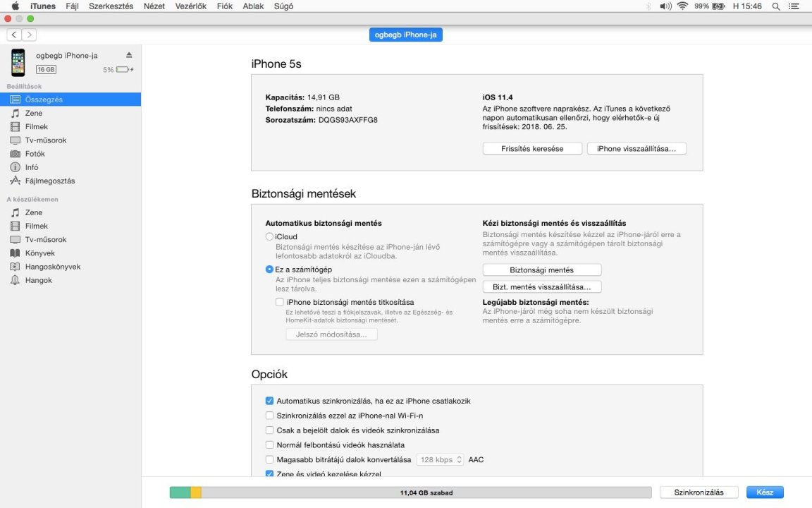Open the Szerkesztés menu
Viewport: 812px width, 508px height.
pyautogui.click(x=111, y=6)
